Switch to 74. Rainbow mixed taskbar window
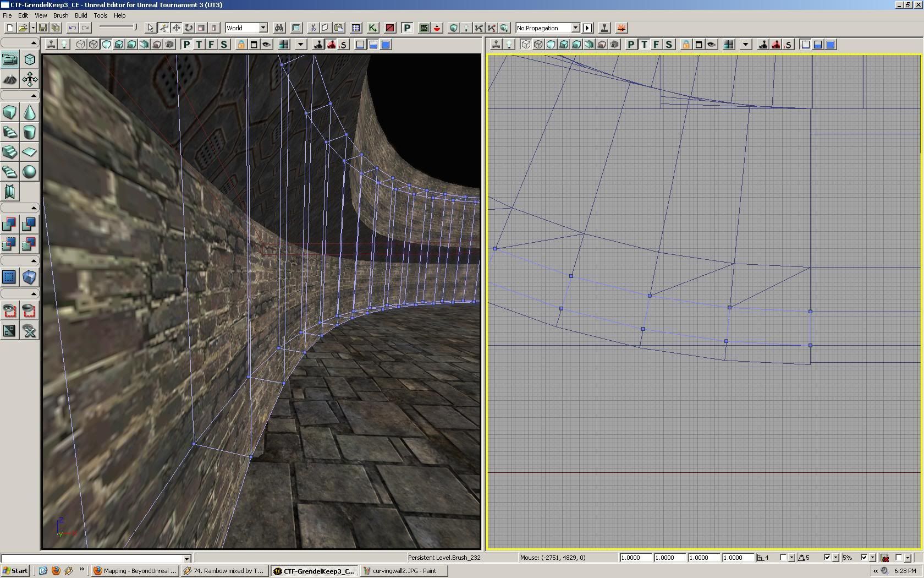Viewport: 924px width, 578px height. tap(224, 571)
